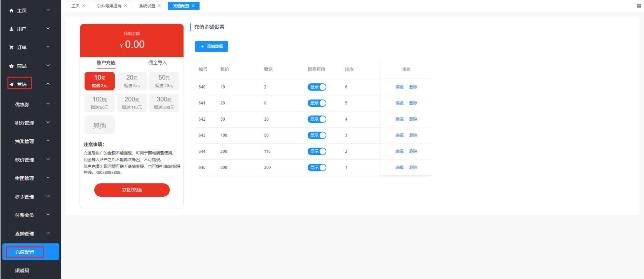Toggle the 显示 switch for row 640
The image size is (644, 279).
[x=317, y=87]
